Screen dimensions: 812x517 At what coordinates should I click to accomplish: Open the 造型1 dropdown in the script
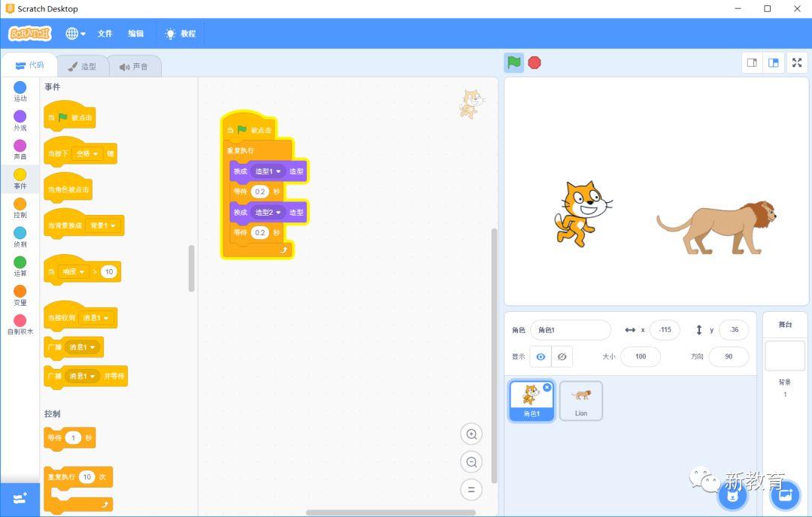268,171
